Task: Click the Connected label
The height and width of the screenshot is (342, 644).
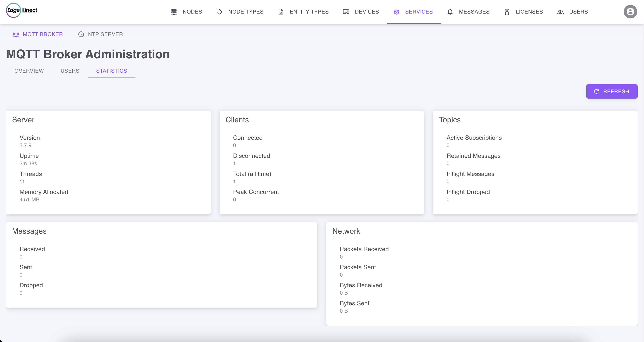Action: 248,138
